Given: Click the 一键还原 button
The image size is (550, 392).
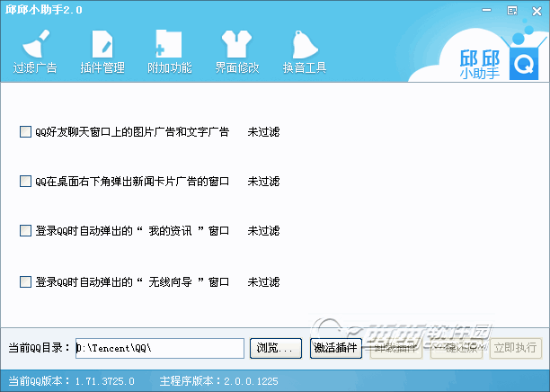Looking at the screenshot, I should (456, 348).
